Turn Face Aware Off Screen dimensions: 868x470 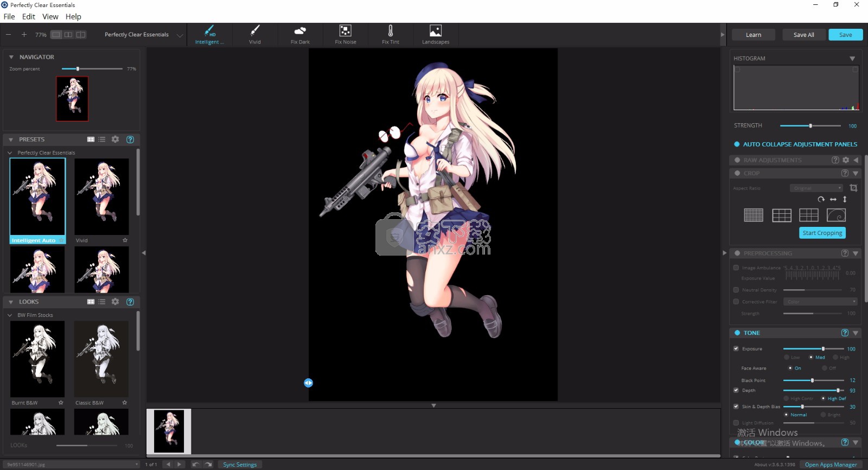(x=825, y=368)
